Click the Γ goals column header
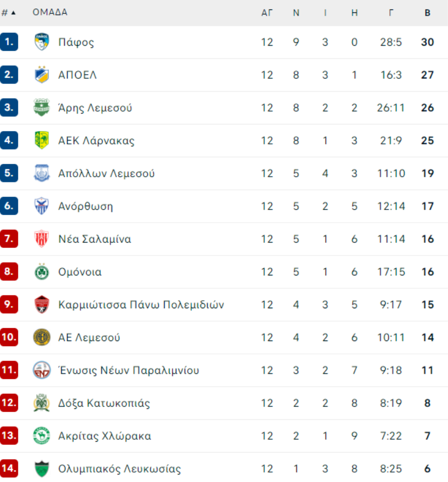This screenshot has height=482, width=448. [x=391, y=12]
